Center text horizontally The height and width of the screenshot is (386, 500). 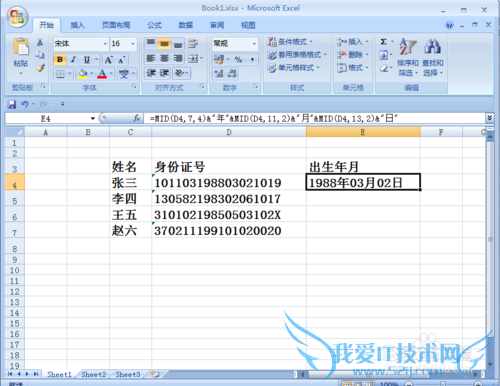click(x=164, y=59)
